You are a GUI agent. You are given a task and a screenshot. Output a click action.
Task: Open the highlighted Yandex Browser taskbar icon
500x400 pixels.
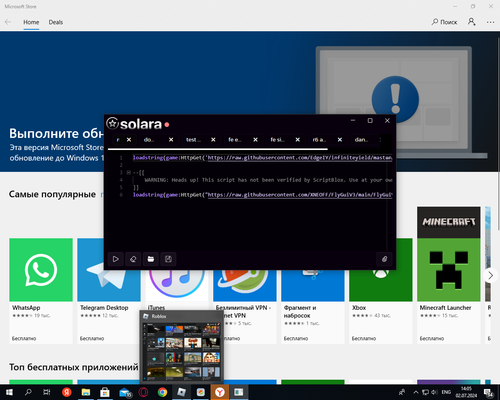(220, 392)
